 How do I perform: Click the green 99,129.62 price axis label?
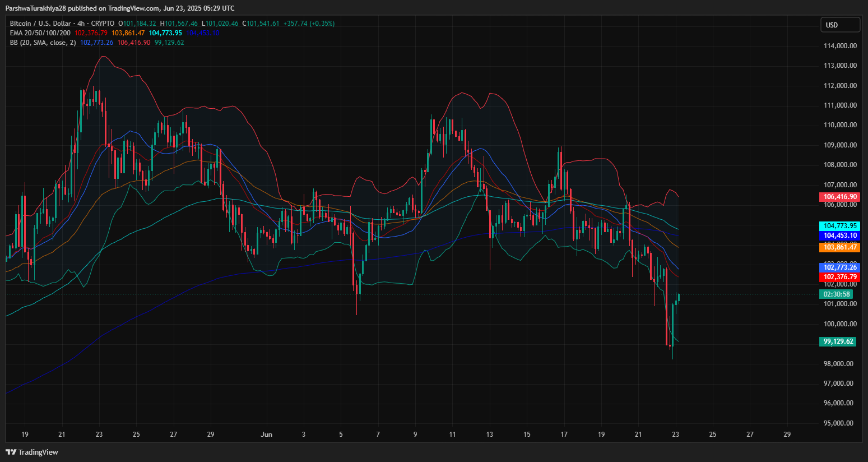tap(838, 341)
